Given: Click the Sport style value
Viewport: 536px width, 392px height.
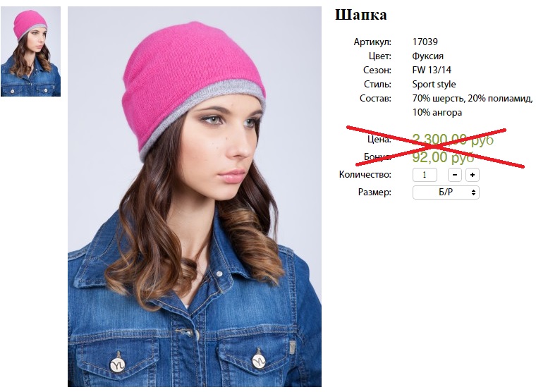Looking at the screenshot, I should coord(434,84).
